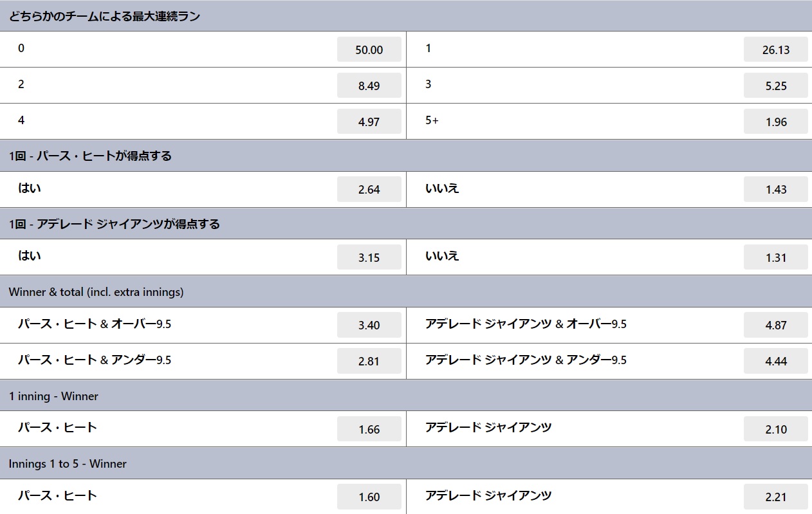Viewport: 812px width, 514px height.
Task: Select はい 2.64 for パース・ヒート scoring
Action: click(x=369, y=189)
